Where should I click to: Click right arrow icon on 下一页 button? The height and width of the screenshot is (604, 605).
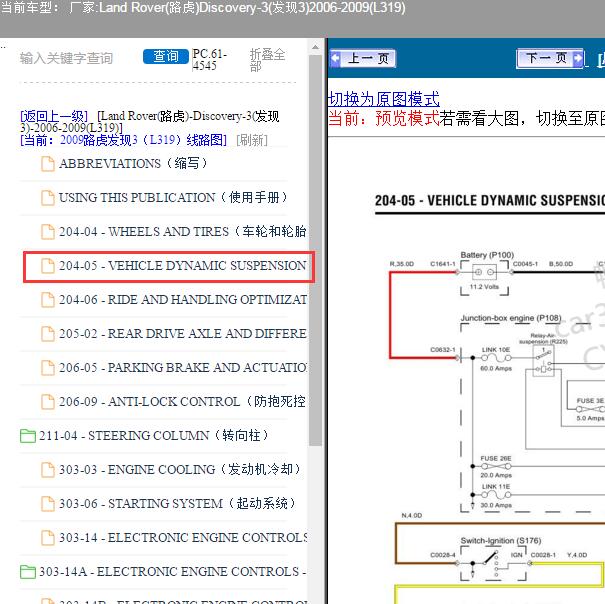pyautogui.click(x=577, y=59)
